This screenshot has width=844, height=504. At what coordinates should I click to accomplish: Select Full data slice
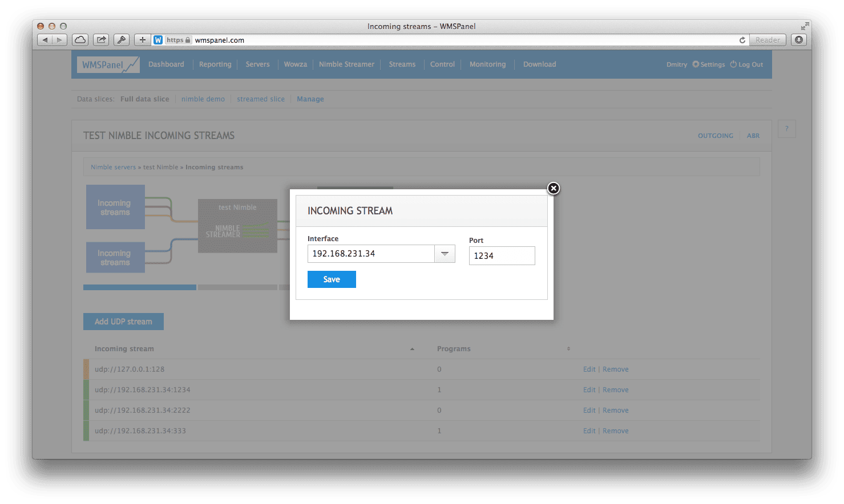click(x=145, y=99)
